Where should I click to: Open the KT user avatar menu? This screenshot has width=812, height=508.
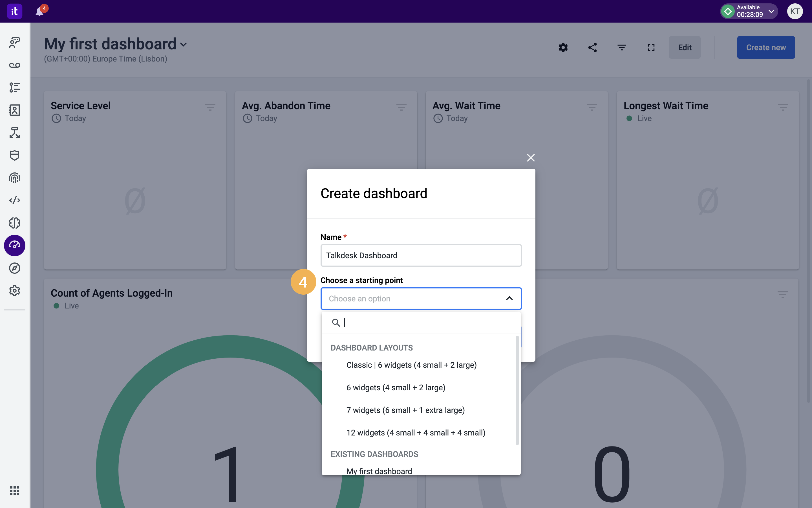pyautogui.click(x=795, y=11)
